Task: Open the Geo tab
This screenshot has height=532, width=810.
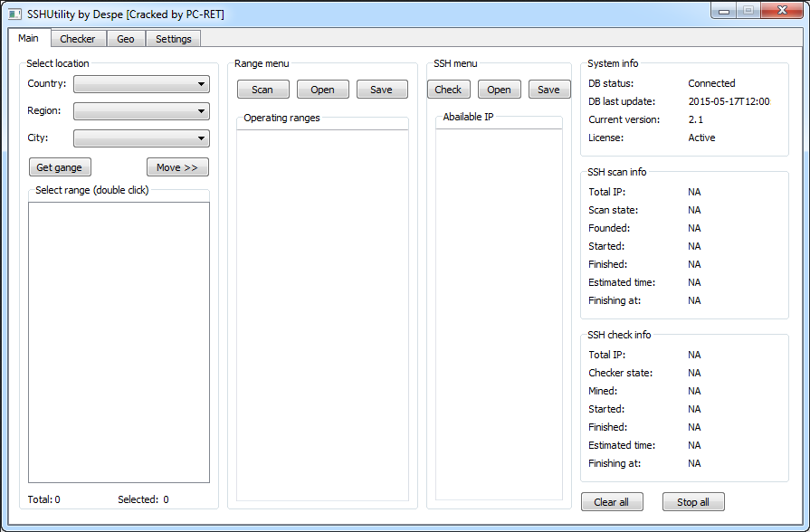Action: (x=126, y=39)
